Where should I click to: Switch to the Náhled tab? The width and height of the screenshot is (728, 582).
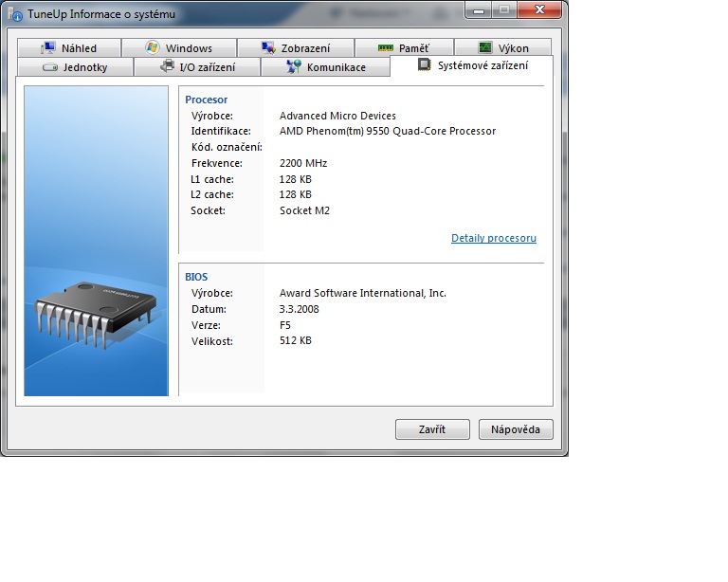pos(69,48)
